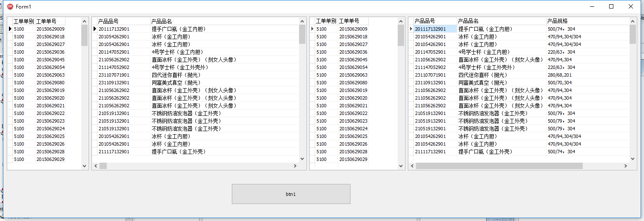Click scroll-up arrow of the third grid
This screenshot has height=221, width=644.
click(x=401, y=21)
